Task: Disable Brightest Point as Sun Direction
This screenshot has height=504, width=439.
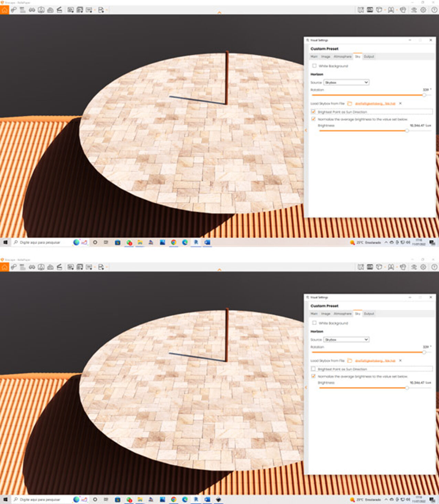Action: (313, 112)
